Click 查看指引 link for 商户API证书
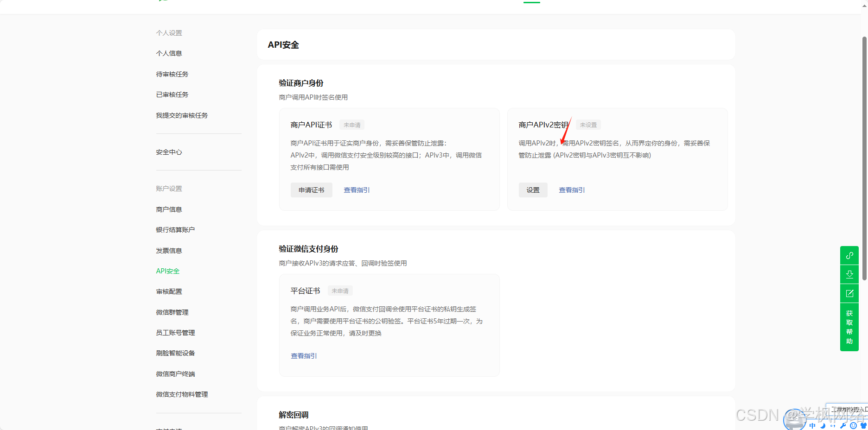Viewport: 868px width, 430px height. click(x=357, y=190)
